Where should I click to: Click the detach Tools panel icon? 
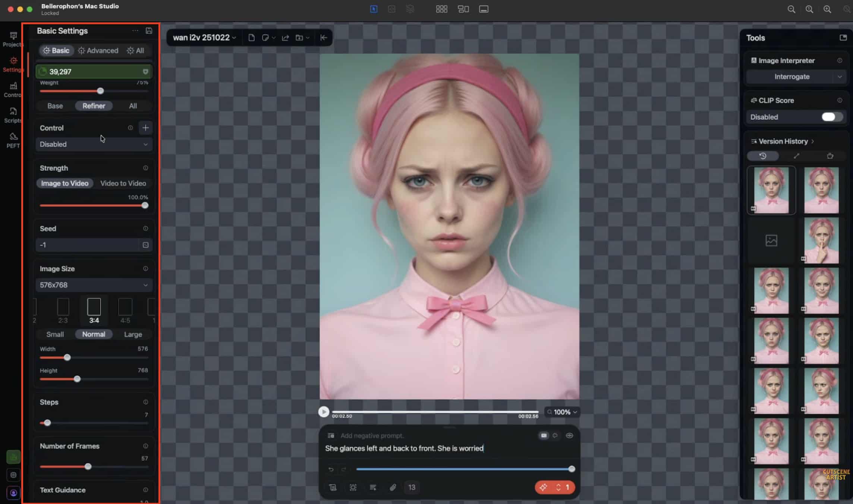(x=843, y=38)
